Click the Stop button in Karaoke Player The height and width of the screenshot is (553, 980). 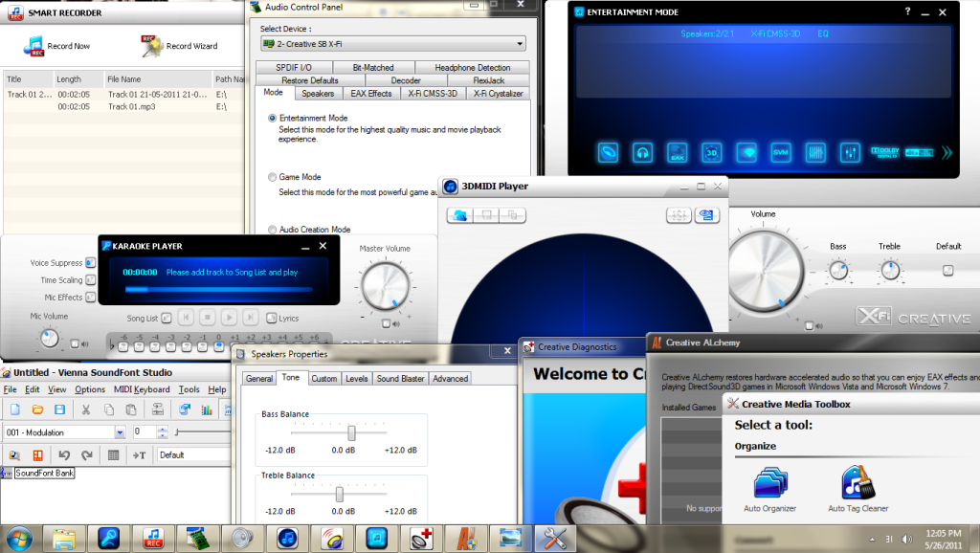(208, 318)
